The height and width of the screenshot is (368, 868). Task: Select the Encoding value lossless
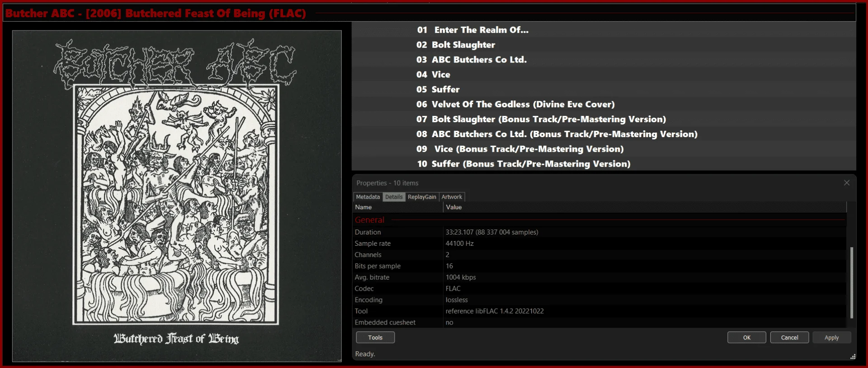[457, 300]
